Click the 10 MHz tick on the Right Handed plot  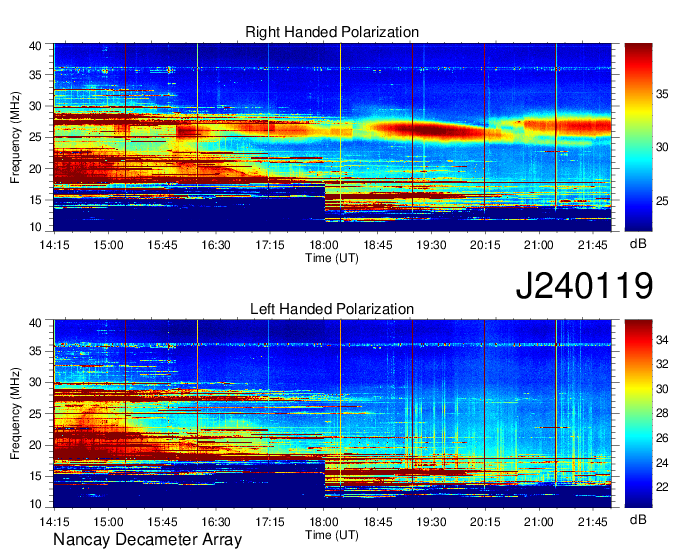tap(35, 226)
